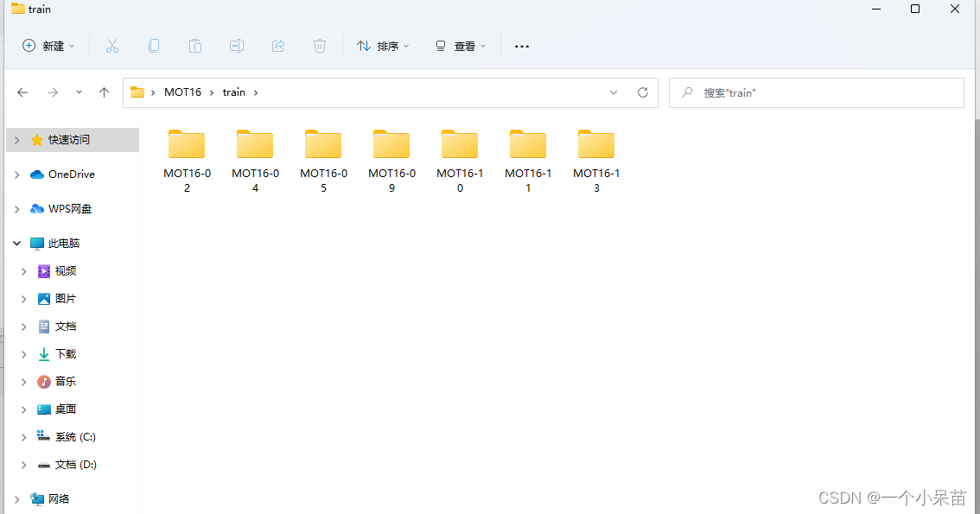Image resolution: width=980 pixels, height=514 pixels.
Task: Click the Rename icon in toolbar
Action: tap(237, 46)
